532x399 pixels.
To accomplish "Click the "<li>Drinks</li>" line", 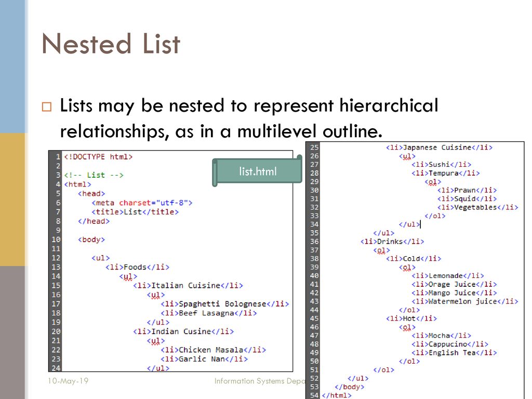I will [x=392, y=241].
